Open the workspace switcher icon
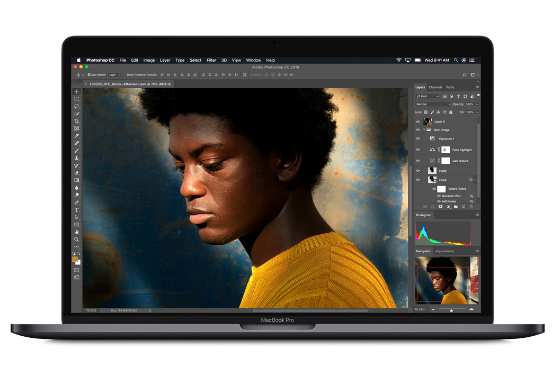 click(x=473, y=75)
